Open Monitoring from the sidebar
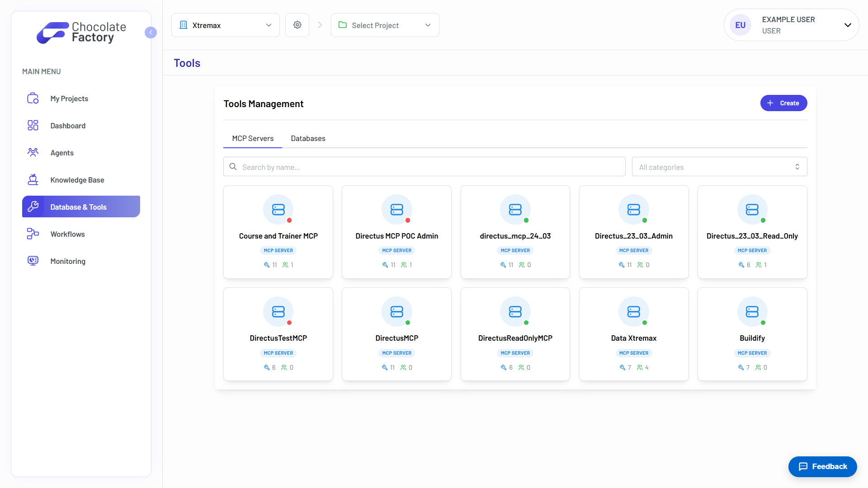The image size is (868, 488). click(81, 261)
